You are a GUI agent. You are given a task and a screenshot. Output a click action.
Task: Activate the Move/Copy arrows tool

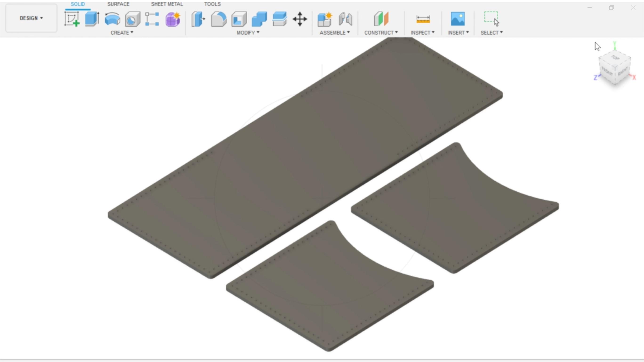click(x=300, y=19)
